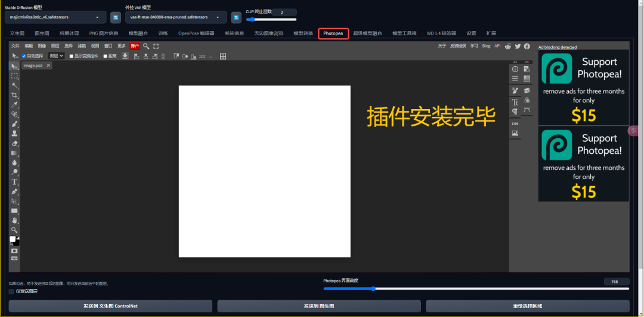644x317 pixels.
Task: Select the Gradient tool
Action: 14,153
